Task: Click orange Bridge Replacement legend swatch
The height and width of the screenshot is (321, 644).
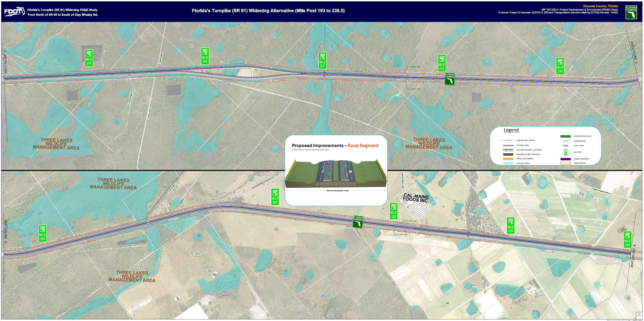Action: (508, 159)
